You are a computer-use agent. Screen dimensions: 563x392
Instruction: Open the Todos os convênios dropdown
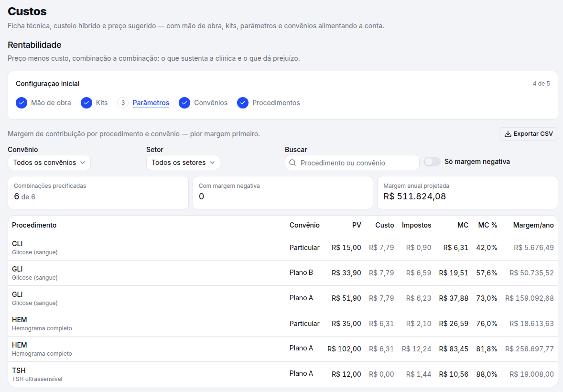(x=49, y=163)
